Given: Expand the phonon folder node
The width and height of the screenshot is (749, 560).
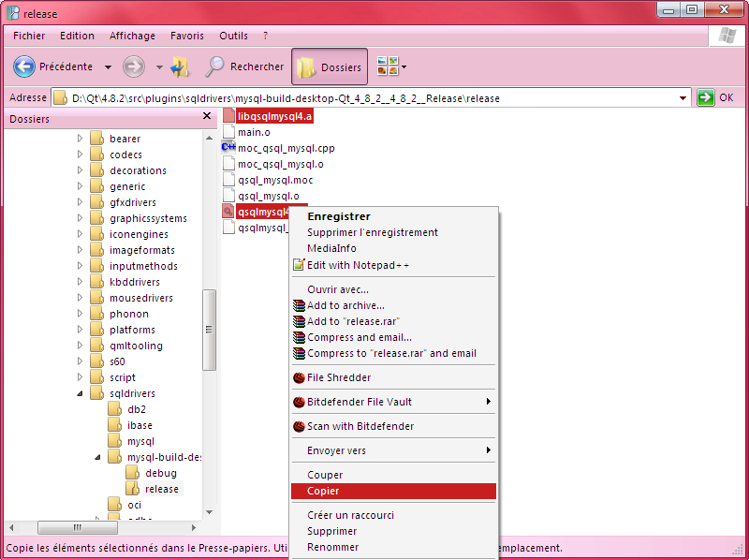Looking at the screenshot, I should point(80,314).
